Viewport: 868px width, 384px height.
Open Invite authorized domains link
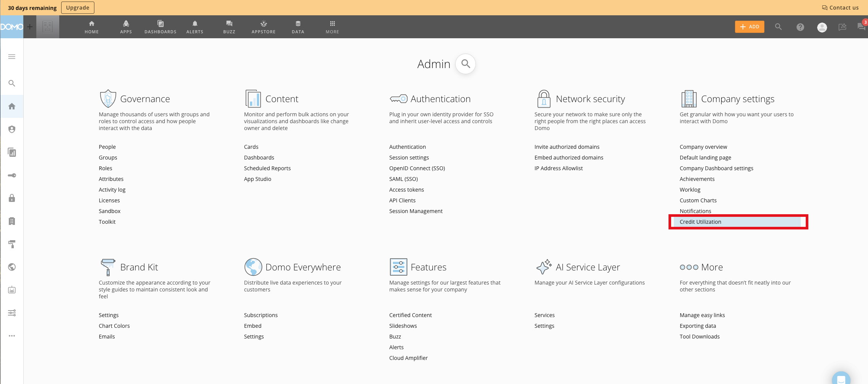pos(567,147)
